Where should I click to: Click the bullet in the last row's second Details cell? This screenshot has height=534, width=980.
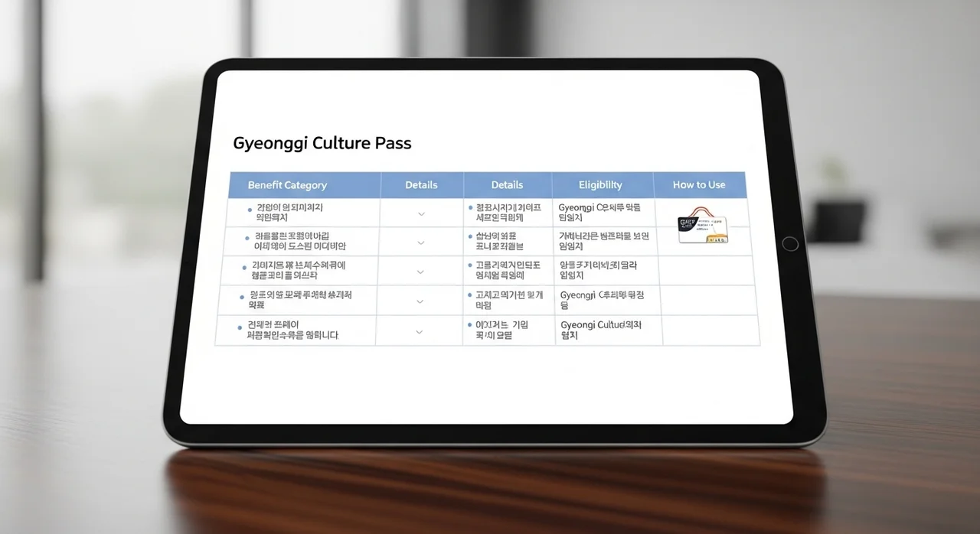pos(469,325)
